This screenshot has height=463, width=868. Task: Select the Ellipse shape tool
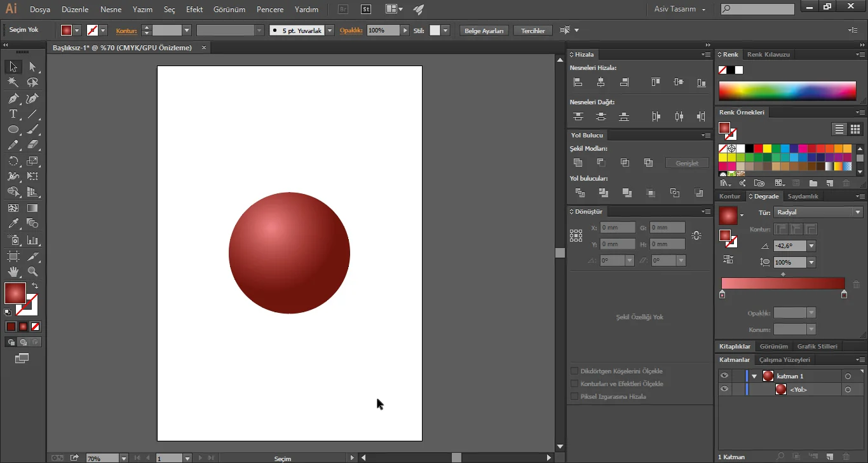coord(13,130)
